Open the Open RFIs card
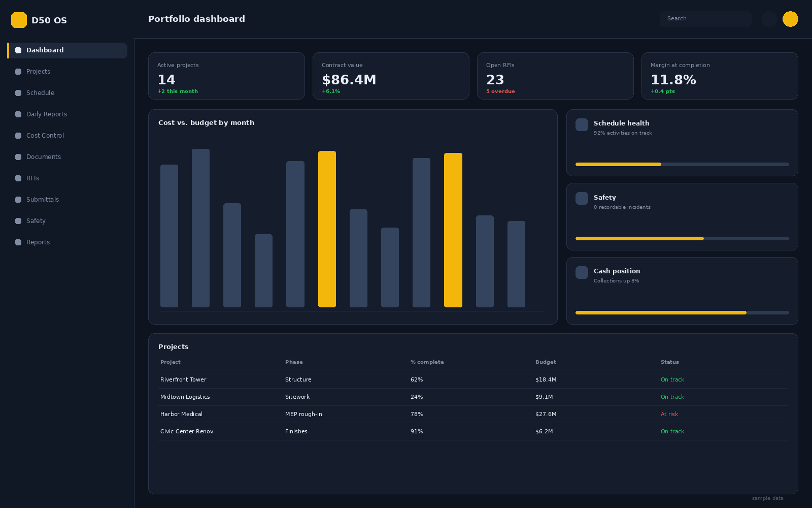The width and height of the screenshot is (812, 508). pos(555,76)
